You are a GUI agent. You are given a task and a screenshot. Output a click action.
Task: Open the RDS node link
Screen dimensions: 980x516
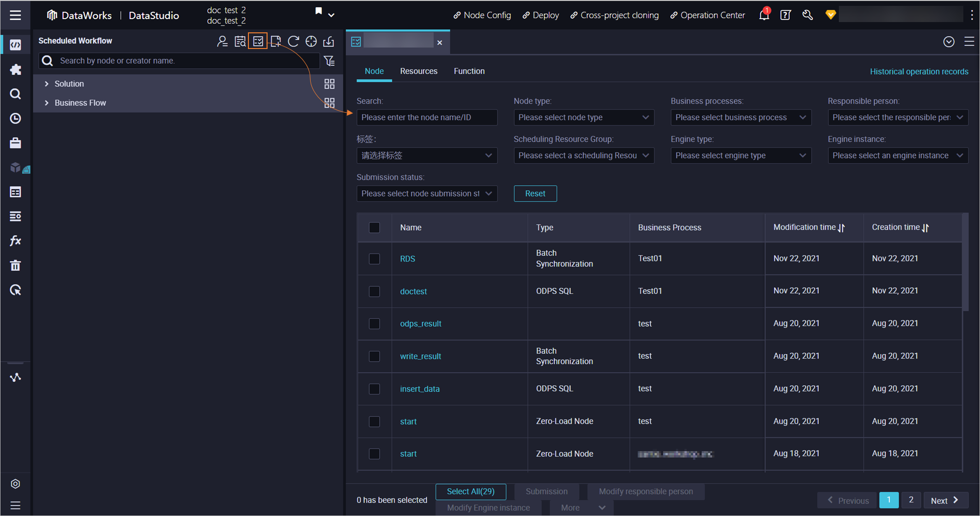(x=407, y=259)
